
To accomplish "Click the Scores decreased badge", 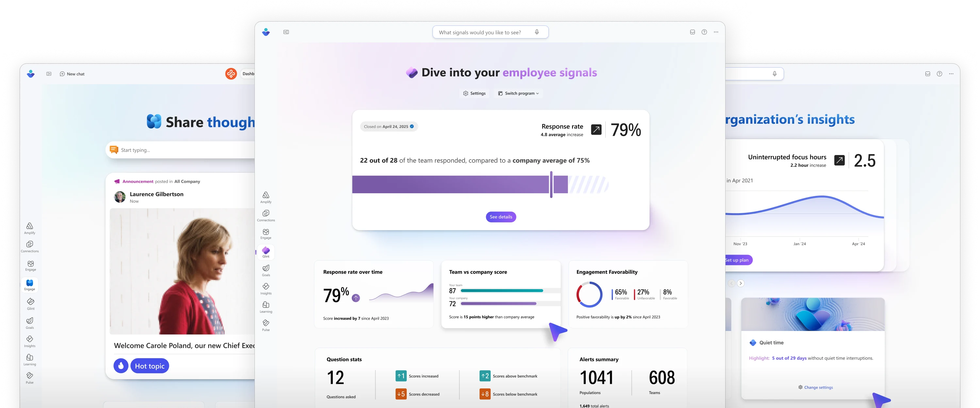I will pyautogui.click(x=401, y=394).
